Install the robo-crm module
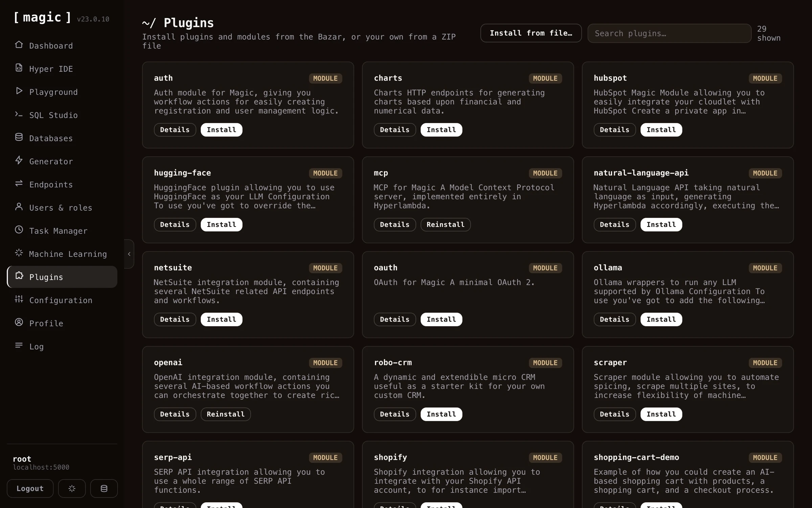The image size is (812, 508). pos(441,414)
